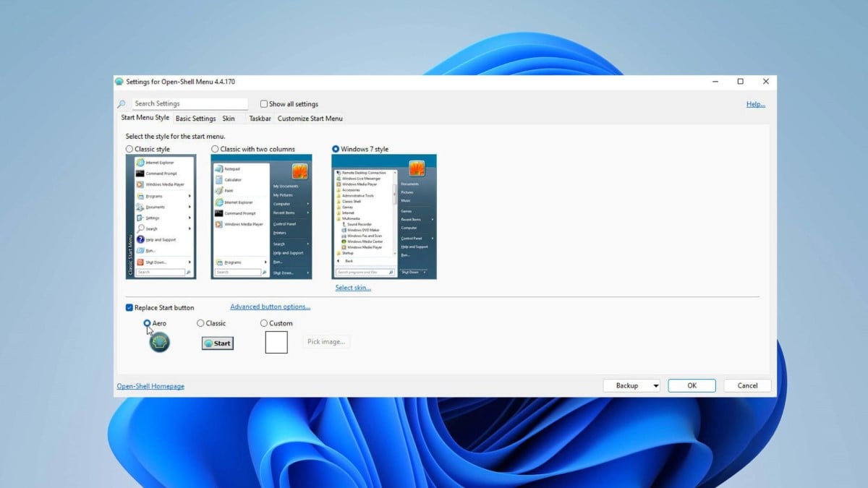
Task: Click the Select skin link
Action: pyautogui.click(x=352, y=287)
